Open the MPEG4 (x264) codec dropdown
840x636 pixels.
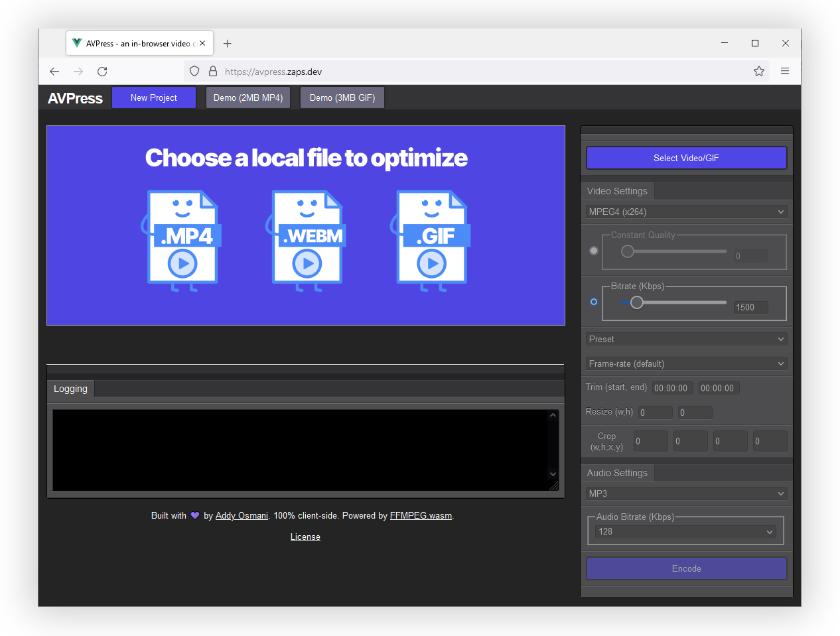[686, 211]
